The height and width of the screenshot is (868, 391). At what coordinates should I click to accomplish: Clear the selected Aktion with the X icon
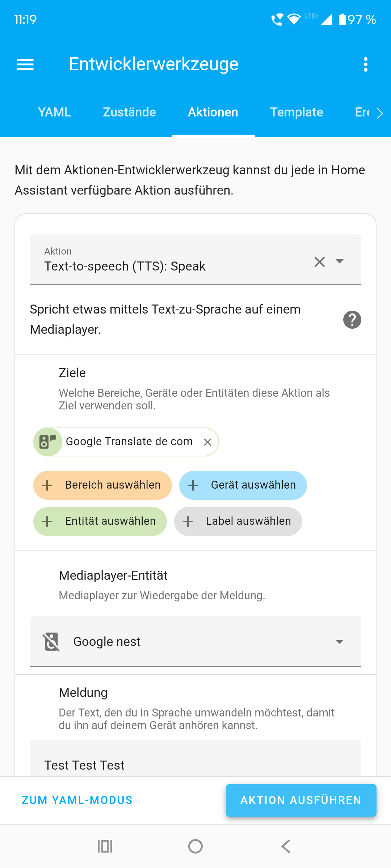click(x=320, y=261)
